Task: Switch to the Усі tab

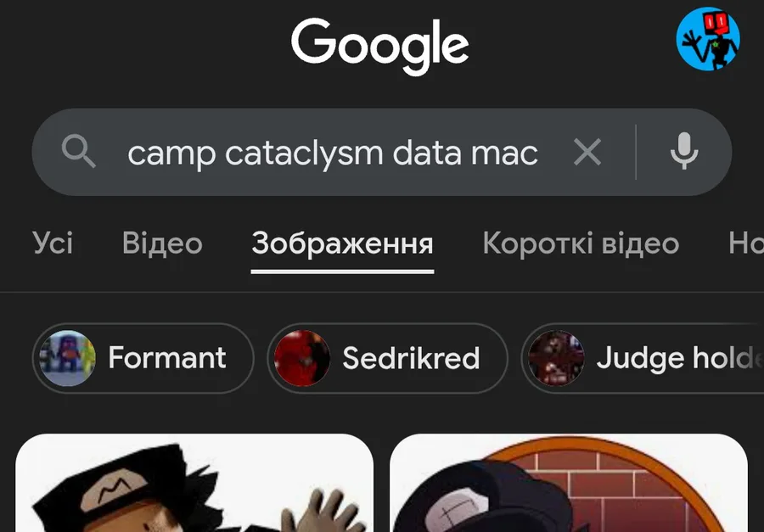Action: [x=53, y=244]
